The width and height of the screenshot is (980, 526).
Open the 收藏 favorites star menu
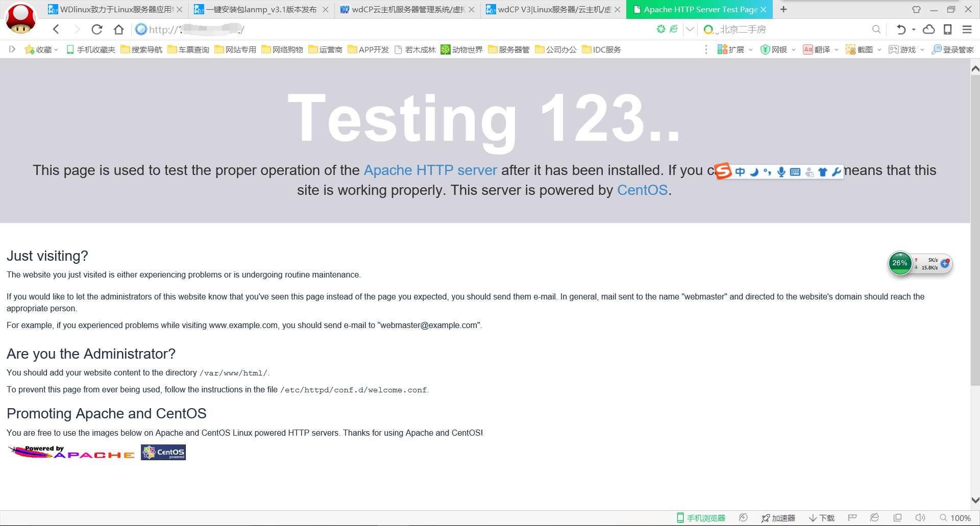[x=41, y=49]
